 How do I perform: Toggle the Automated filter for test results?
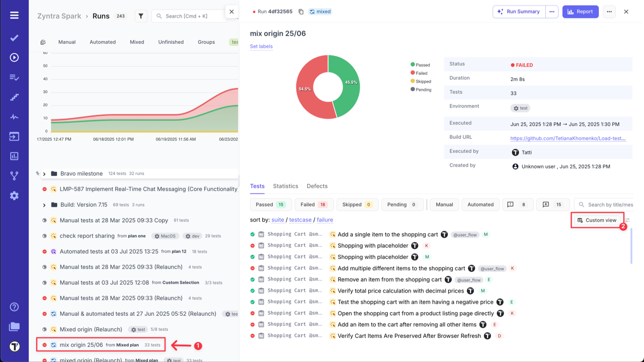(480, 204)
